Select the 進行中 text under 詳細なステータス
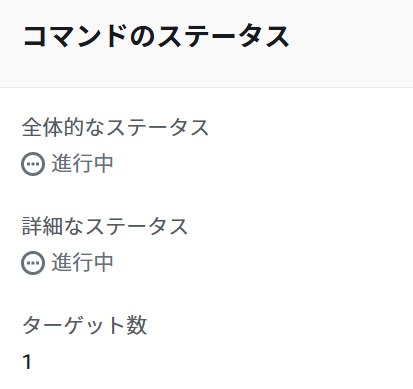413x389 pixels. pyautogui.click(x=82, y=263)
